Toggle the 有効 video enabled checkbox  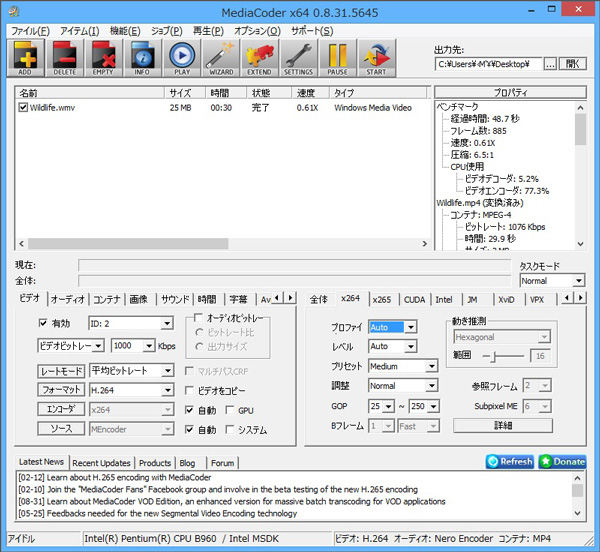tap(43, 323)
